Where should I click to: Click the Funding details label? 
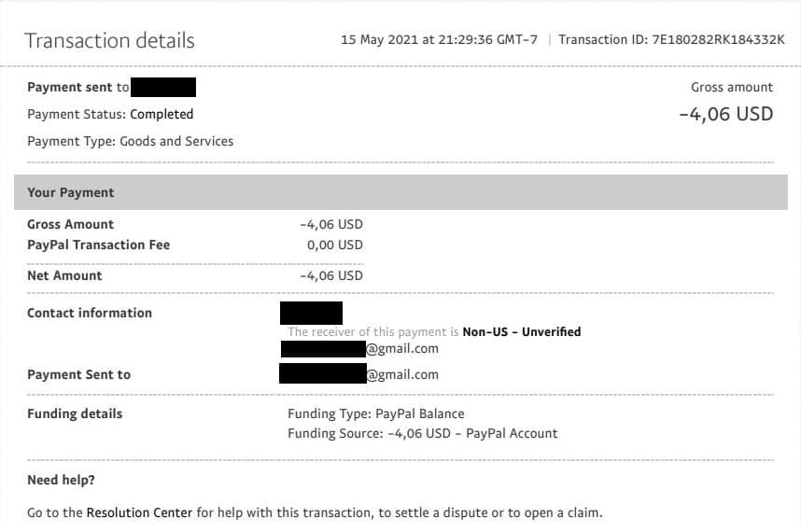[75, 413]
